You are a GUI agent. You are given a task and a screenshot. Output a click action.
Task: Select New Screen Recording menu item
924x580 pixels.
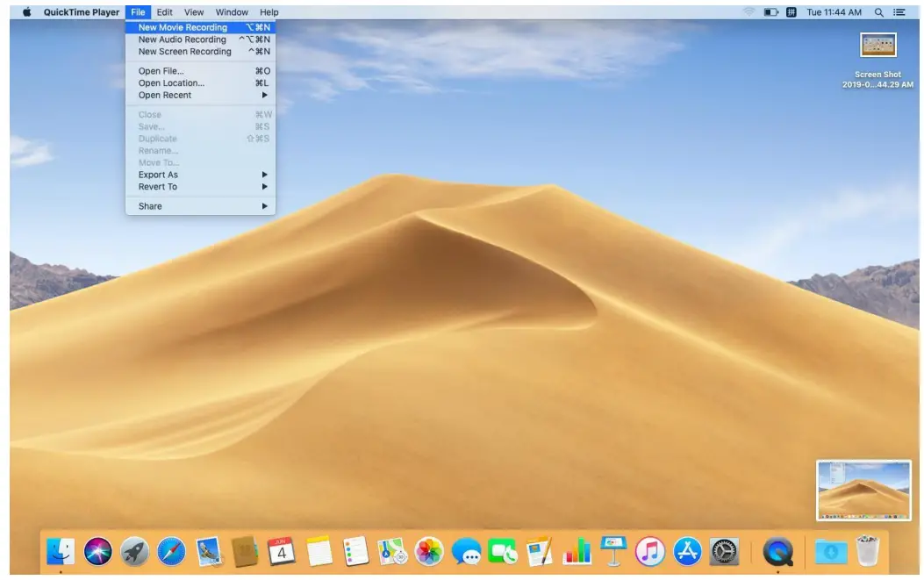click(184, 51)
